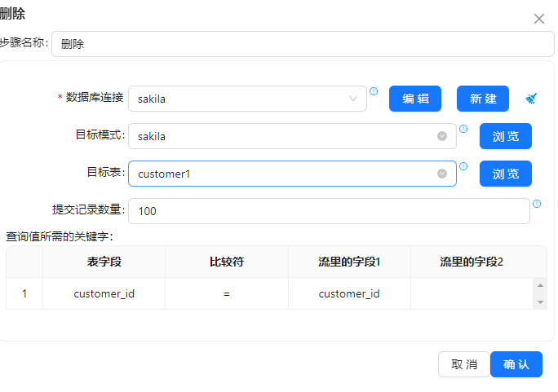
Task: Click 浏览 button next to 目标表
Action: (506, 174)
